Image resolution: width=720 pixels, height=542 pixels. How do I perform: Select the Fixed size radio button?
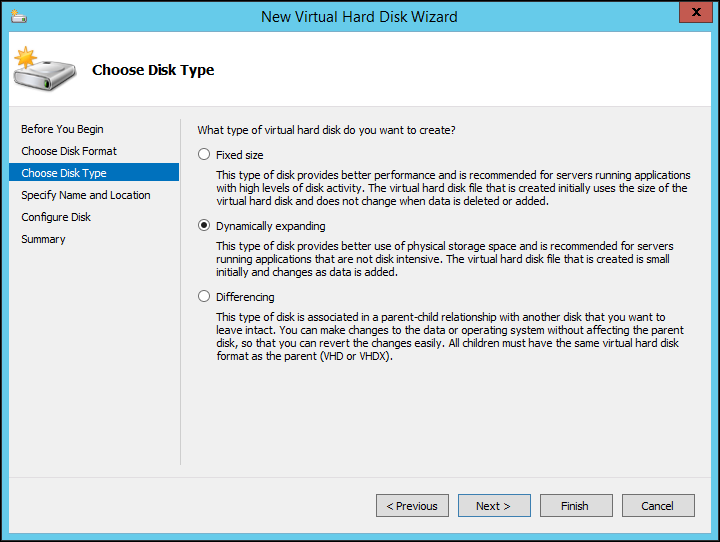(x=205, y=155)
